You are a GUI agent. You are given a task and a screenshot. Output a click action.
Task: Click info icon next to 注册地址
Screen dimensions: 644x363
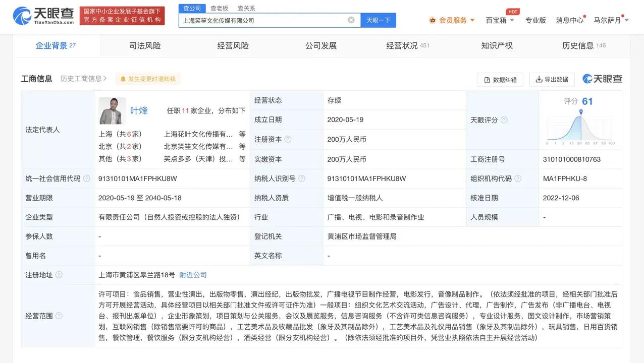[x=59, y=275]
